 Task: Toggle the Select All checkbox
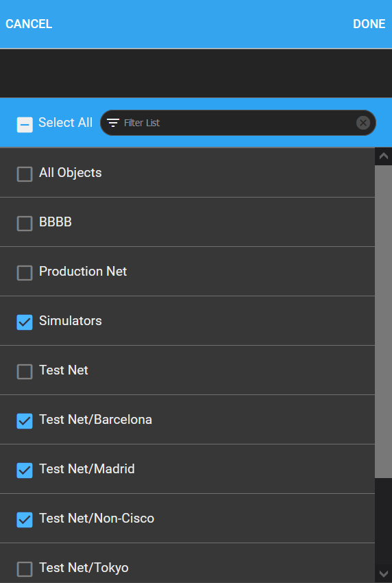(x=25, y=125)
